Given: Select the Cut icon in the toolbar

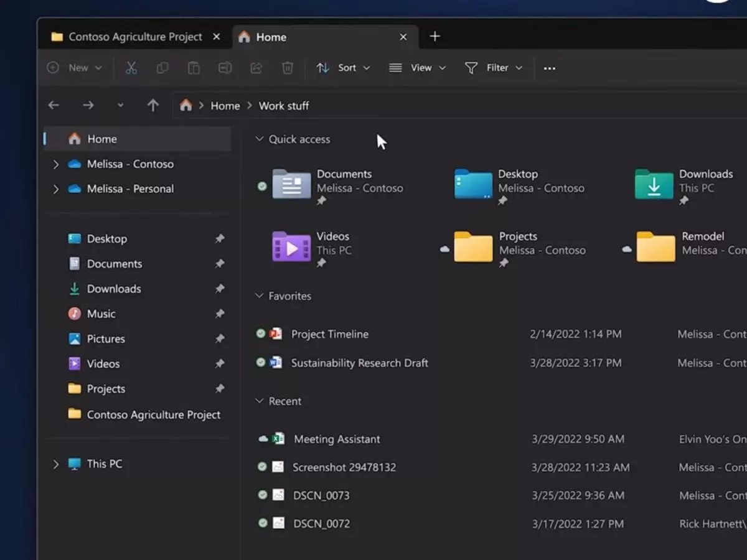Looking at the screenshot, I should click(131, 67).
